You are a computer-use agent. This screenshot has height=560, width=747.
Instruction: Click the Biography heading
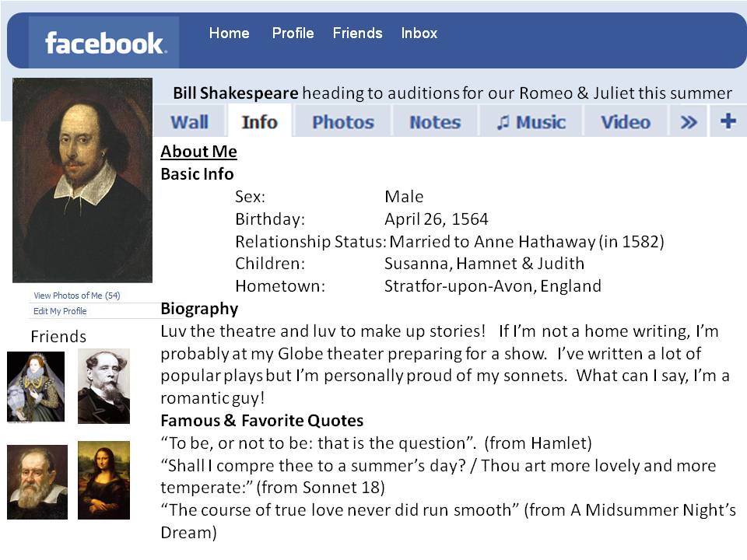[199, 309]
